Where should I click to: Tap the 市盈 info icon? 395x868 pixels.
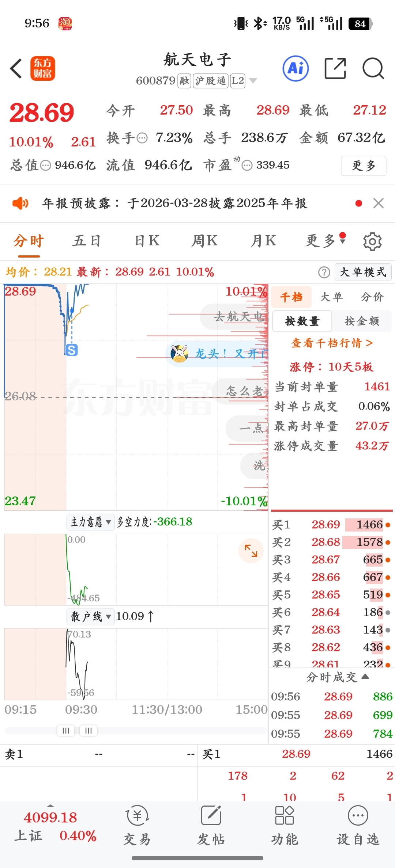pos(247,165)
